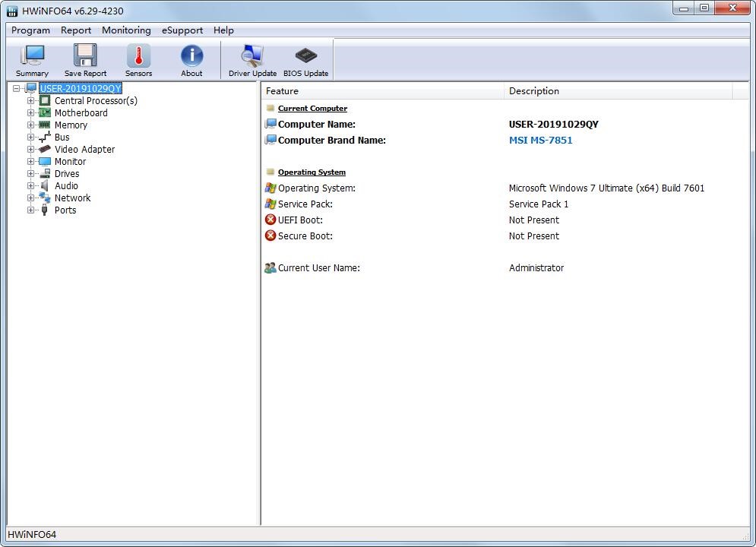Select the Audio speaker icon in tree
The width and height of the screenshot is (756, 547).
pos(45,186)
